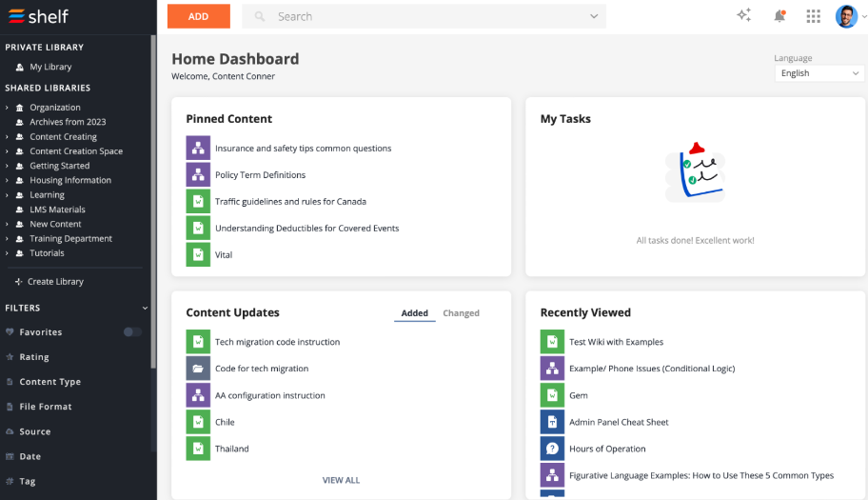Viewport: 868px width, 500px height.
Task: Select Training Department library
Action: (x=70, y=239)
